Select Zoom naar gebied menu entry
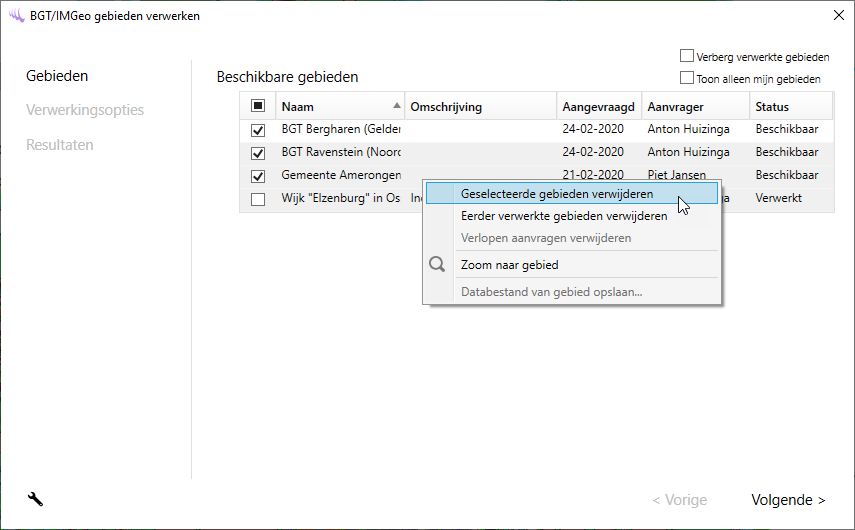This screenshot has width=855, height=530. tap(509, 265)
